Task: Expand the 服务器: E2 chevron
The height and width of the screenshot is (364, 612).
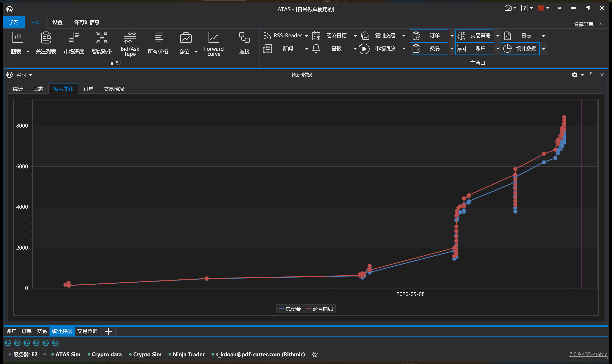Action: point(44,355)
